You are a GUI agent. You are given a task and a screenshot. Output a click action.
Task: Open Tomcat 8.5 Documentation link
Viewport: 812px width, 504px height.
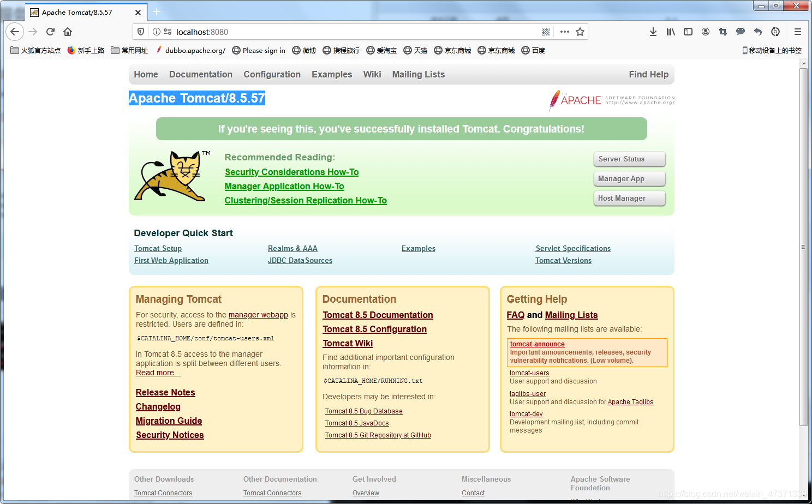point(378,315)
